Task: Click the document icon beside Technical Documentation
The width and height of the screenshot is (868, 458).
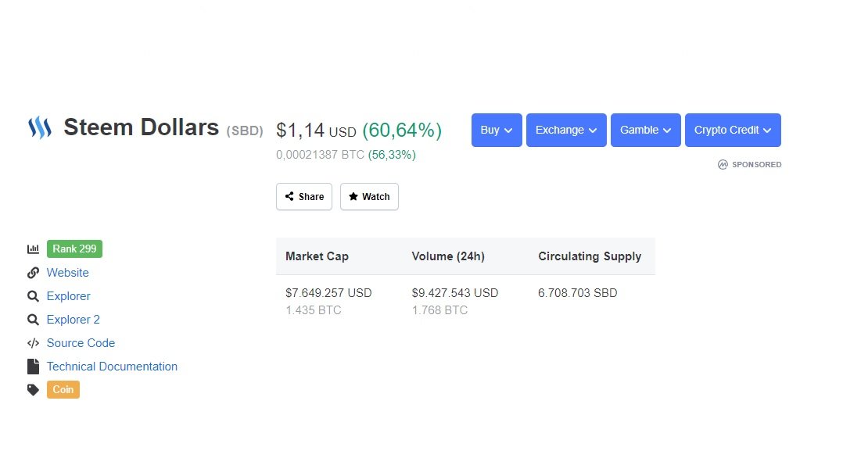Action: [x=33, y=367]
